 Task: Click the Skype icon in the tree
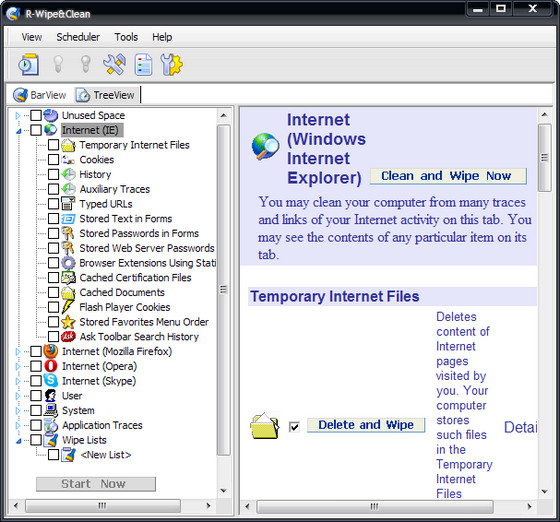[x=51, y=381]
